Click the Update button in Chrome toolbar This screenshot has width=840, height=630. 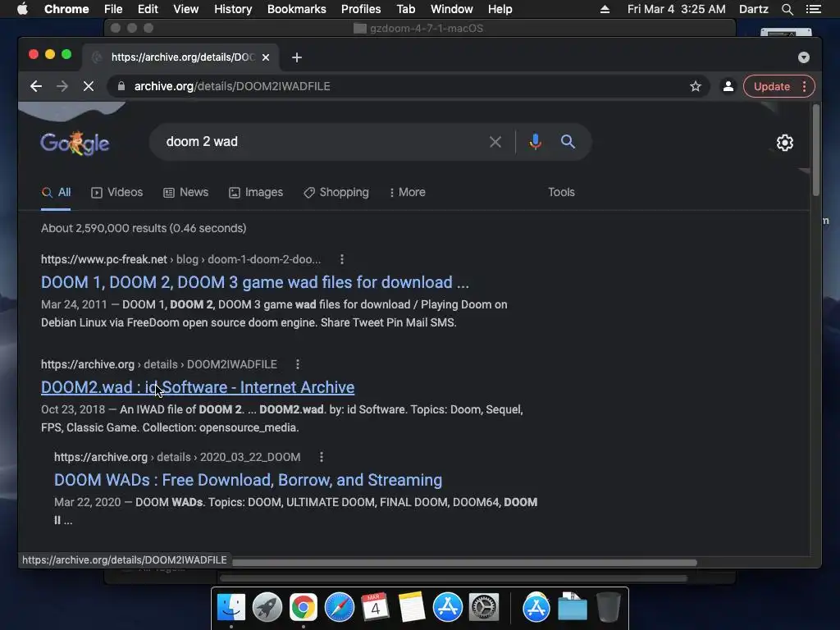[771, 86]
